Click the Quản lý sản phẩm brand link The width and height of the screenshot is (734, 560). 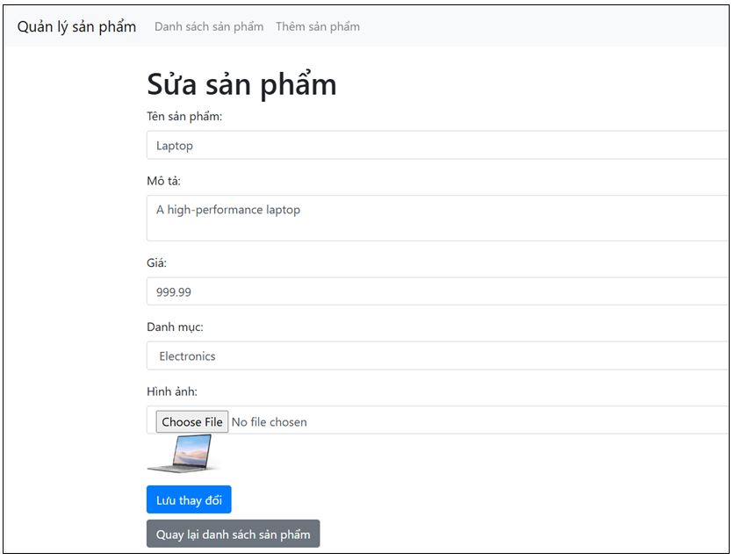point(76,26)
